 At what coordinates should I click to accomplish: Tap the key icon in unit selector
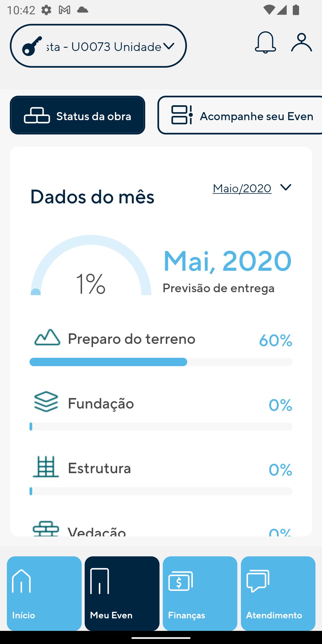point(32,46)
